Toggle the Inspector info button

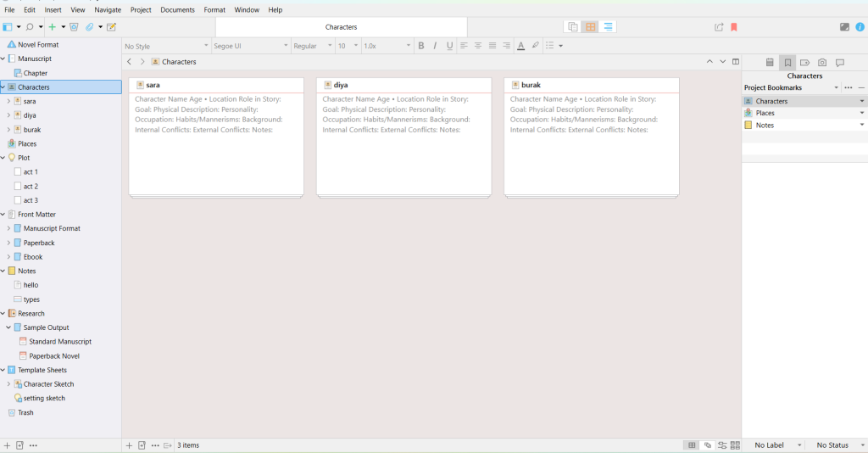(x=860, y=27)
